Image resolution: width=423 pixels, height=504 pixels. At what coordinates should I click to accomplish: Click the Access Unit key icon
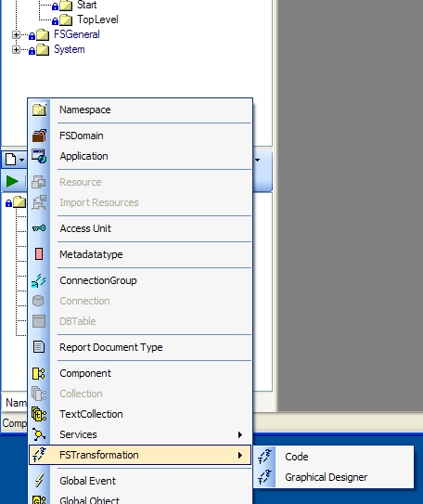(x=39, y=228)
